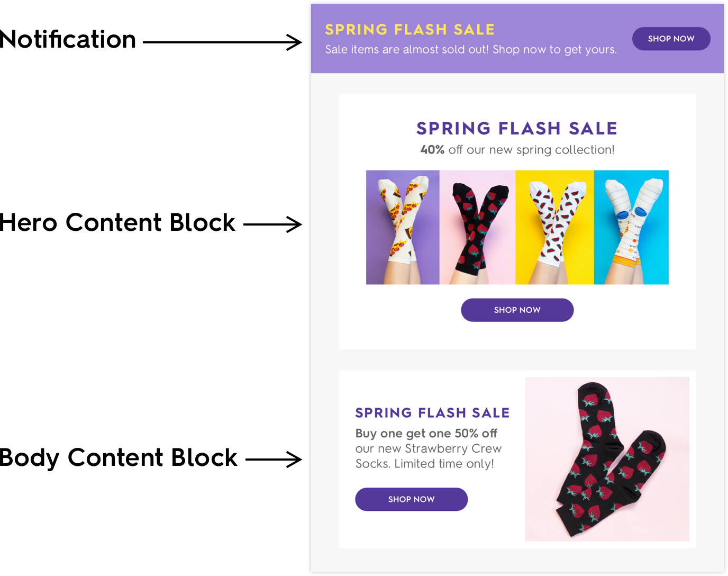Click the arrow pointing to notification banner

222,42
